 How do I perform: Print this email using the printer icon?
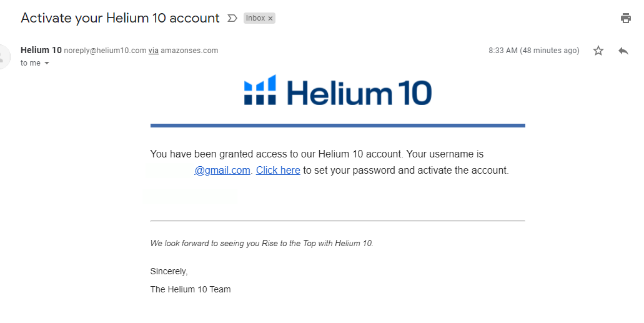tap(625, 18)
